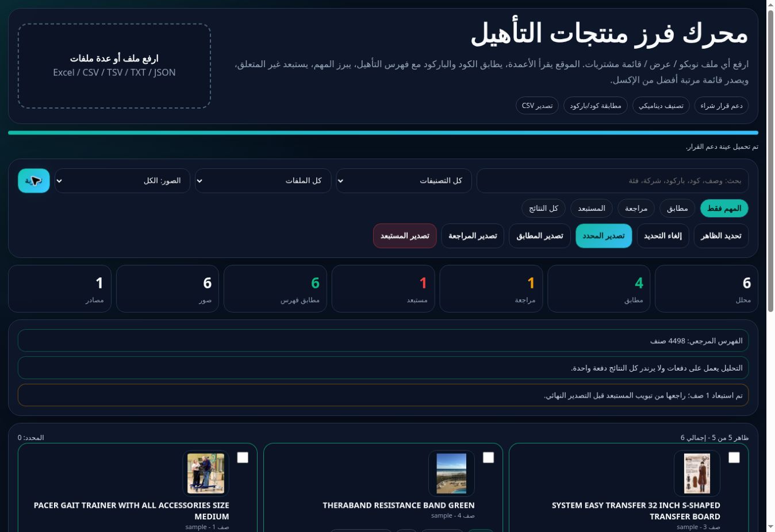This screenshot has width=775, height=532.
Task: Tick the Pacer Gait Trainer checkbox
Action: click(243, 457)
